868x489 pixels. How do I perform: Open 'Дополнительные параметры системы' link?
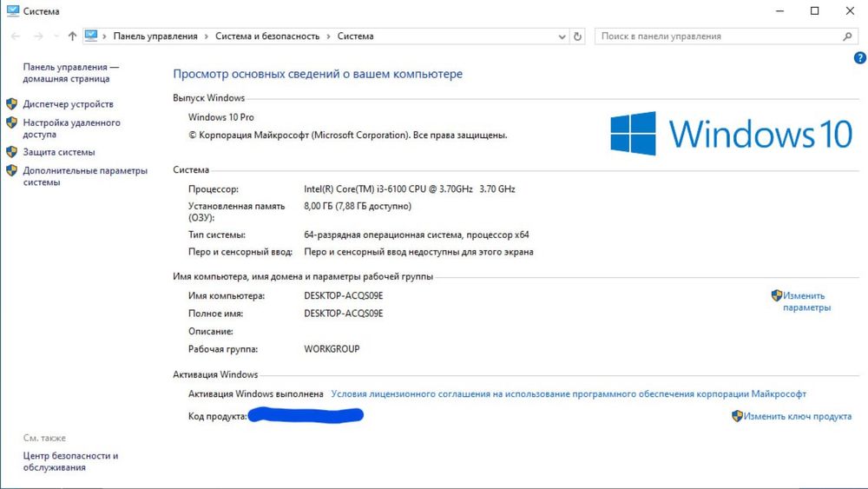[85, 176]
